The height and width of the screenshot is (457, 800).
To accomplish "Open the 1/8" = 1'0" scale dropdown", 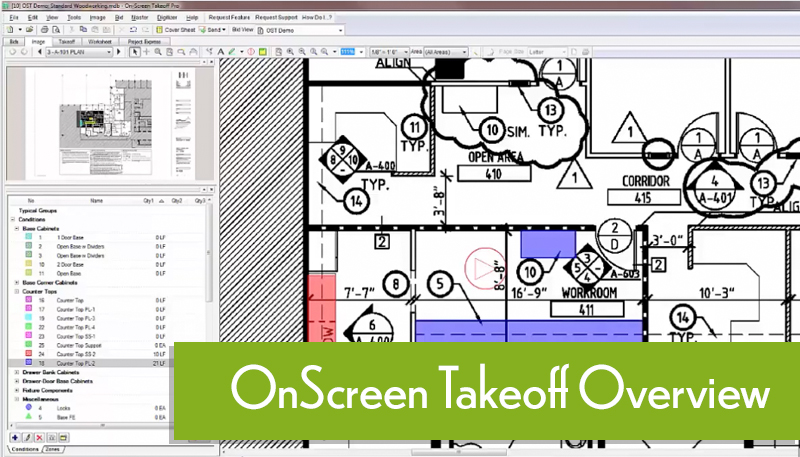I will (390, 52).
